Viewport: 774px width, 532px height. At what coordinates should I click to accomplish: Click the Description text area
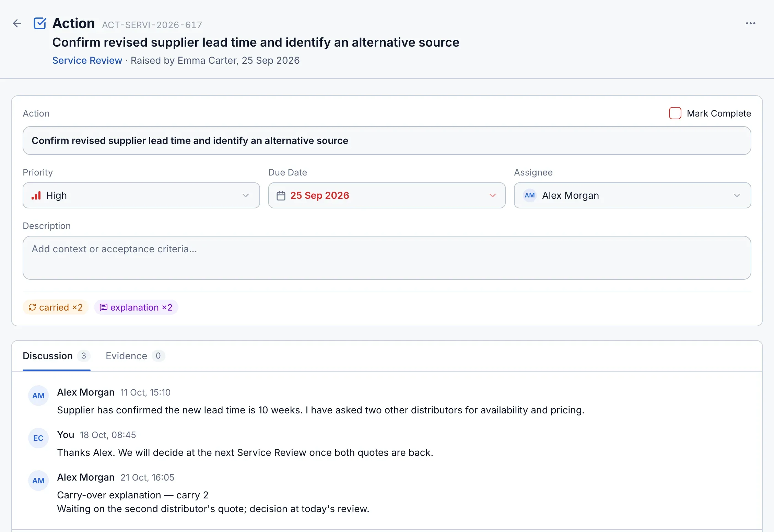tap(387, 258)
